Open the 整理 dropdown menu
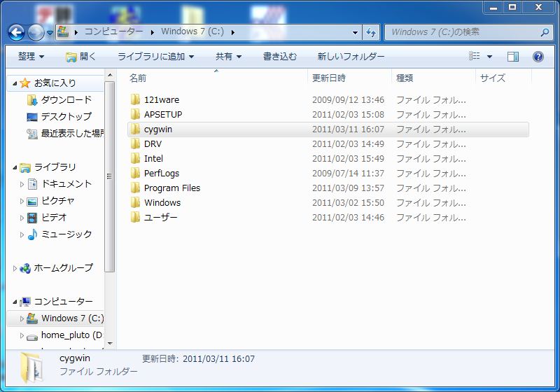The height and width of the screenshot is (392, 560). click(x=31, y=57)
